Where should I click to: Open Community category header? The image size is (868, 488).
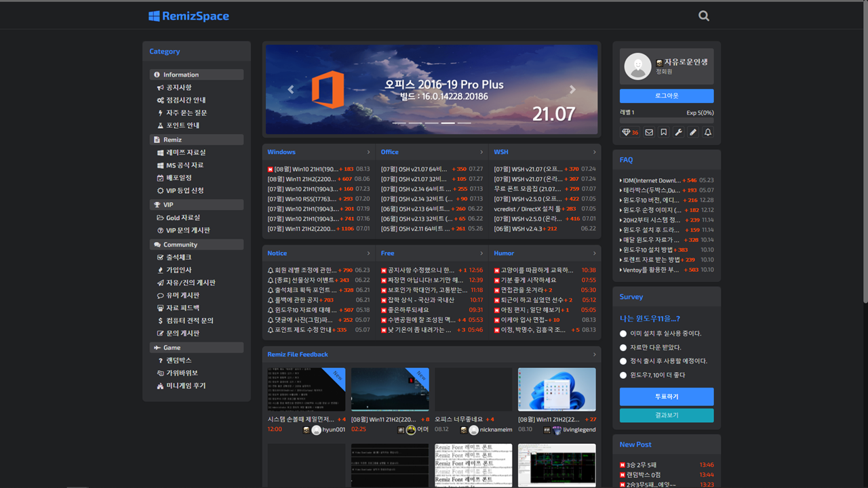(x=197, y=245)
